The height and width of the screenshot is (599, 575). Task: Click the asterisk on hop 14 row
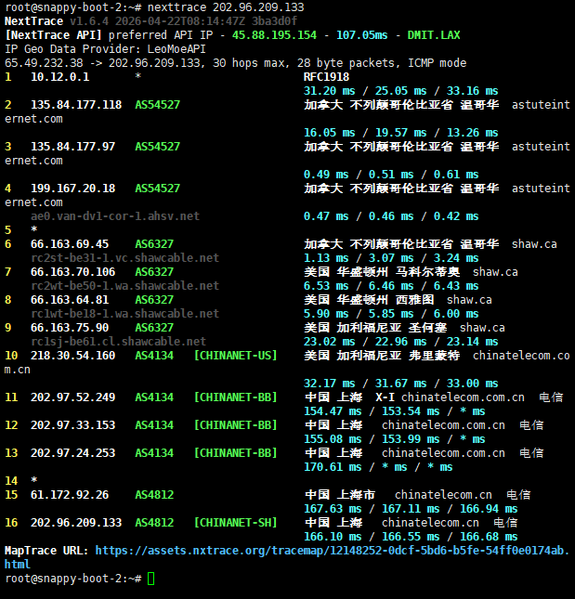click(34, 479)
